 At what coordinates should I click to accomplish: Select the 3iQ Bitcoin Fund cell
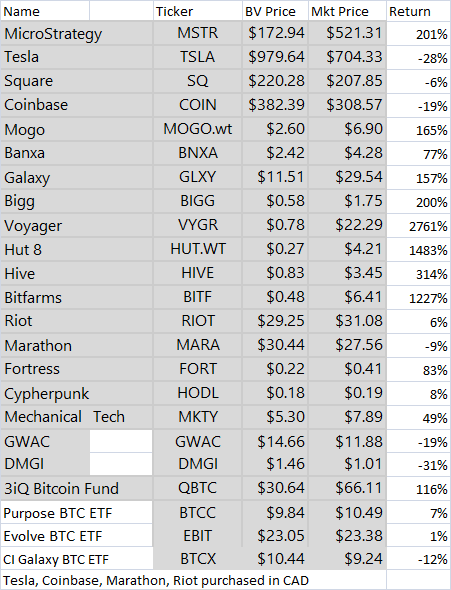pyautogui.click(x=77, y=488)
